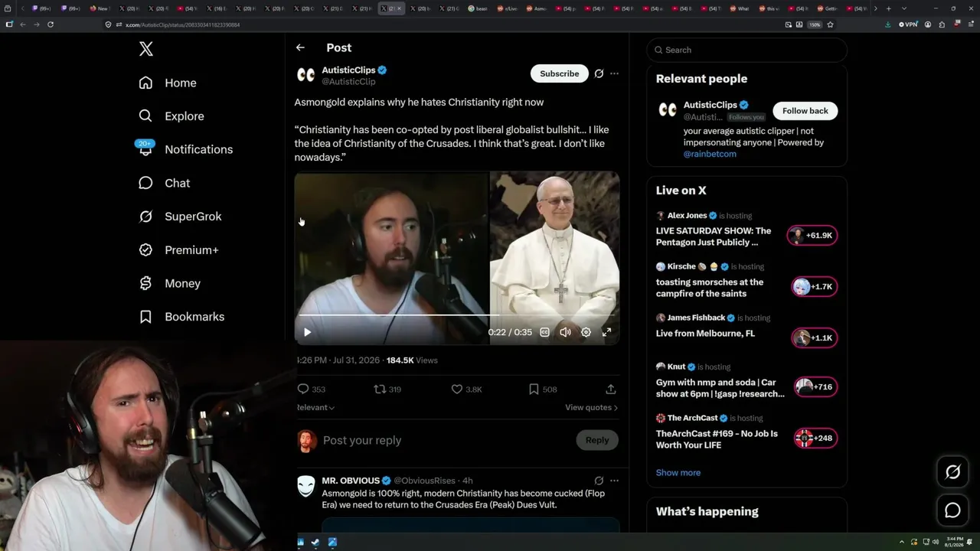The image size is (980, 551).
Task: Play the post video
Action: click(307, 332)
